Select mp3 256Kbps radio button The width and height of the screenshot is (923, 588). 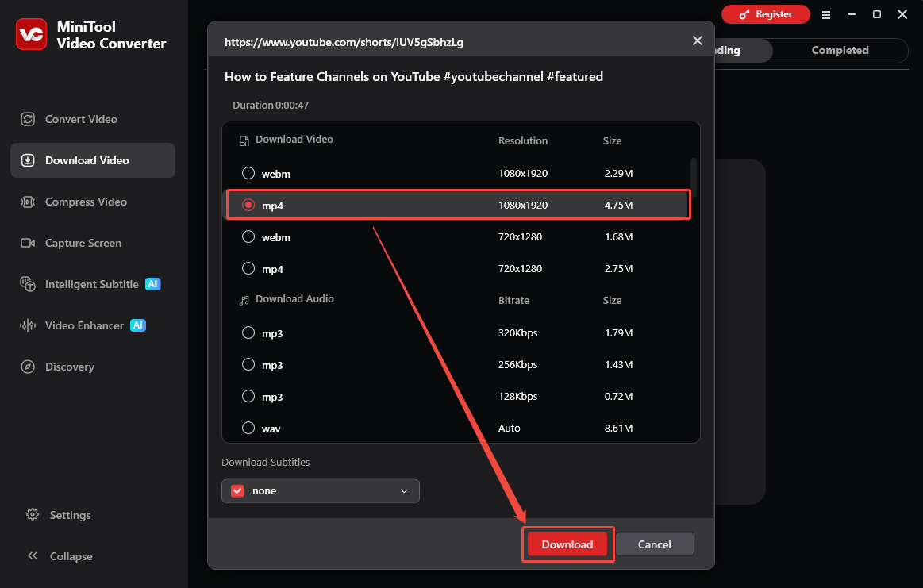pos(248,364)
